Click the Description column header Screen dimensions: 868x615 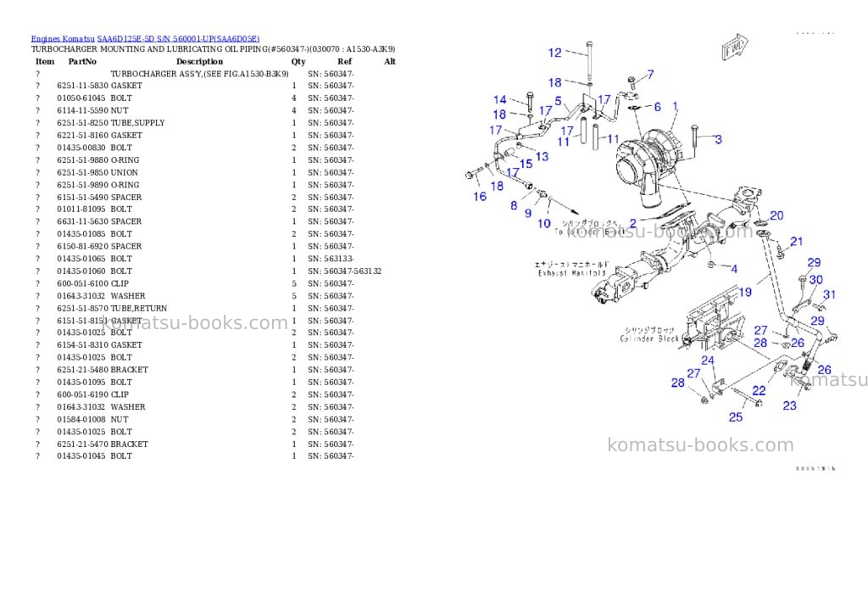pos(199,61)
